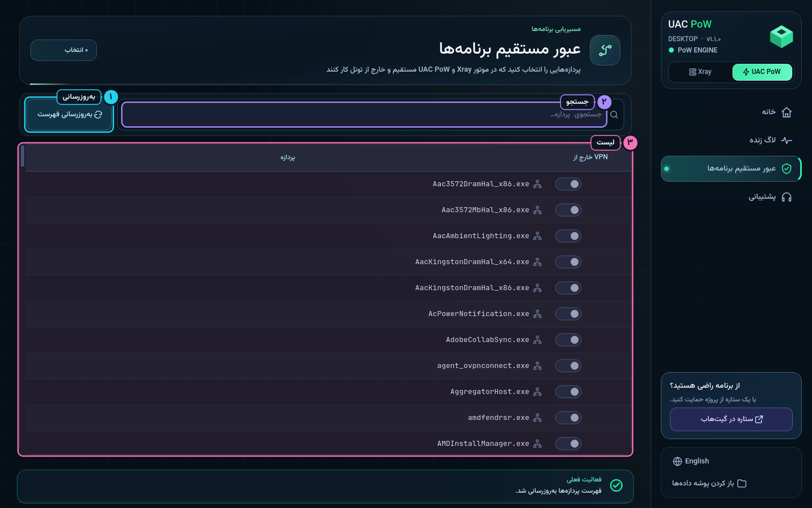Select the UAC PoW engine tab
The height and width of the screenshot is (508, 812).
click(x=762, y=72)
